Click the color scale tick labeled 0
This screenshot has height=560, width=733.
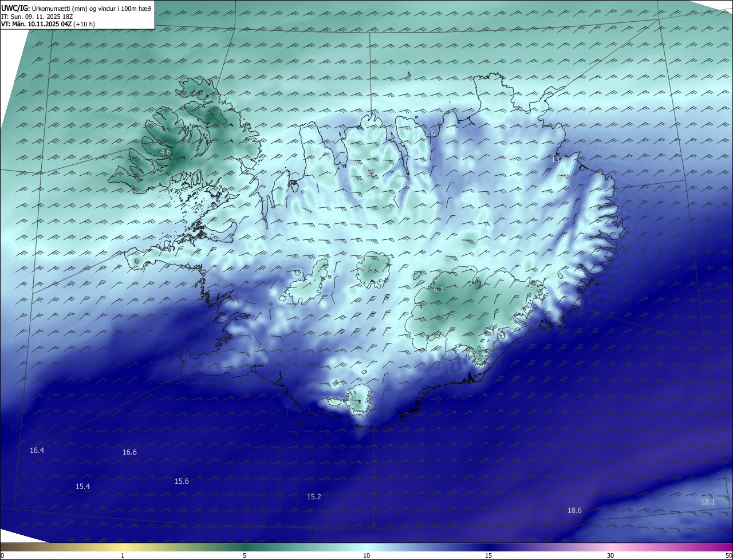click(2, 555)
